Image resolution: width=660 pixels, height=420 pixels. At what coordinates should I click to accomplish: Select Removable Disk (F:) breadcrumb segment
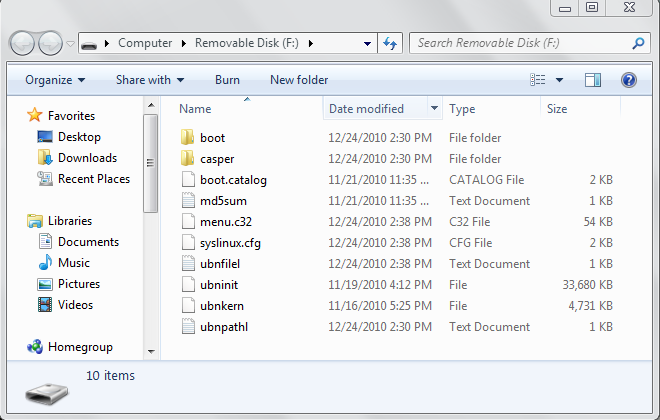tap(247, 43)
